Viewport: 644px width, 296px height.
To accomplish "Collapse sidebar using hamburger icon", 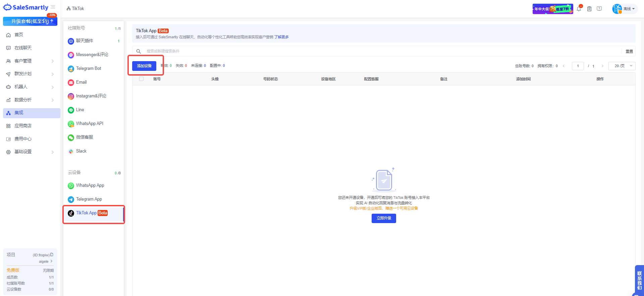I will tap(53, 7).
